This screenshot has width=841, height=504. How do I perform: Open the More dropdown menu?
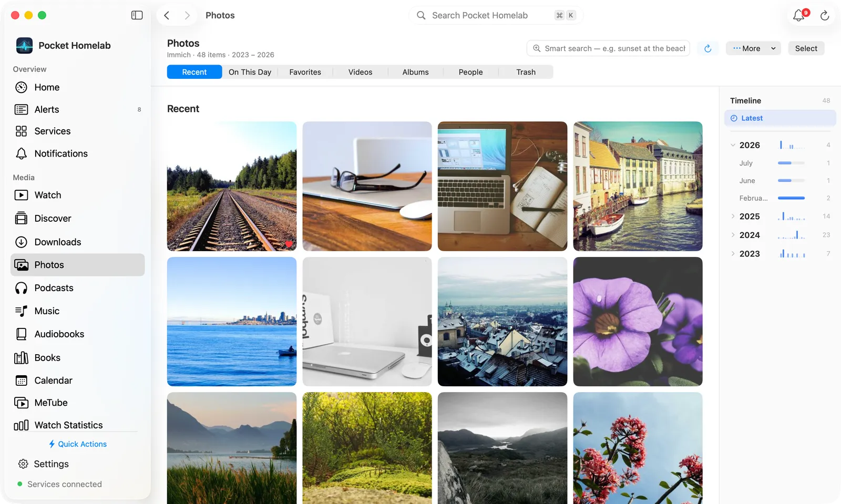753,48
